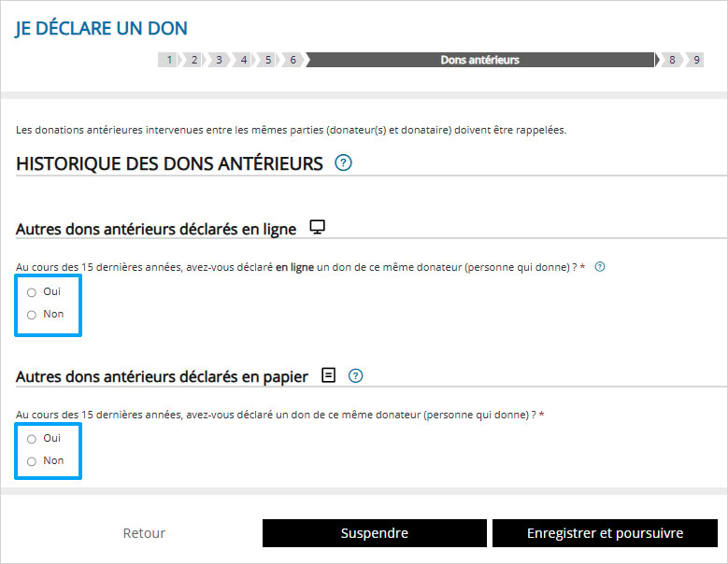Click the paper document icon beside paper donations

328,375
